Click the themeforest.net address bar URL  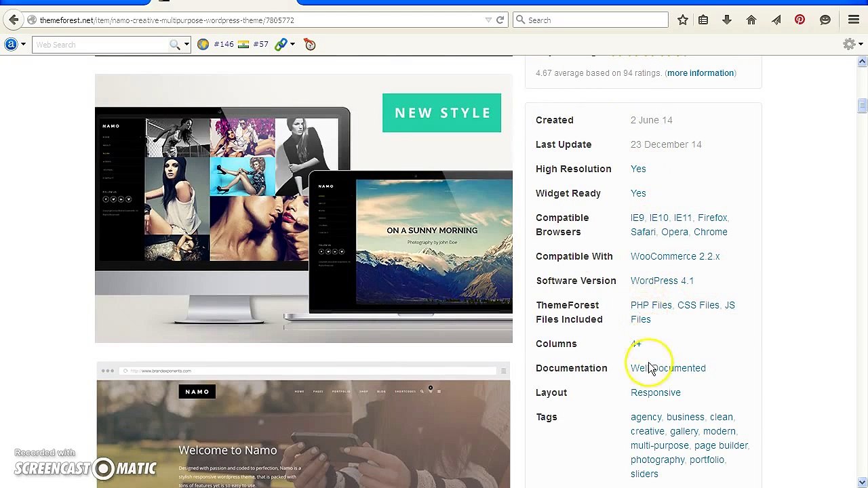coord(167,20)
